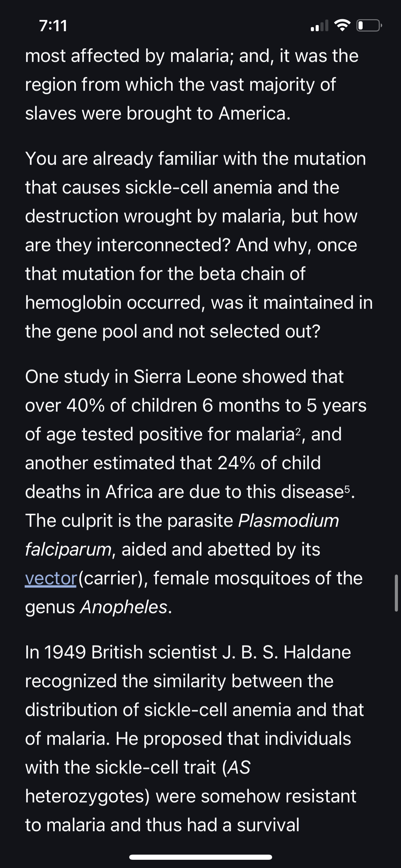Click the page scrollbar indicator
The image size is (401, 868).
click(396, 593)
